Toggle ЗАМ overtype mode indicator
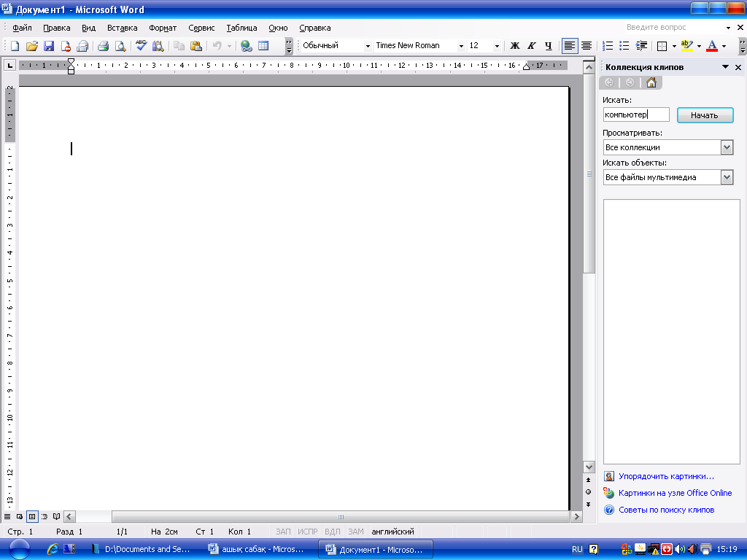This screenshot has height=560, width=747. click(356, 532)
